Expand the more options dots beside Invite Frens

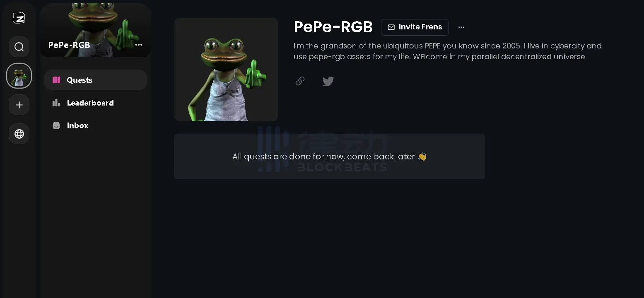point(461,27)
